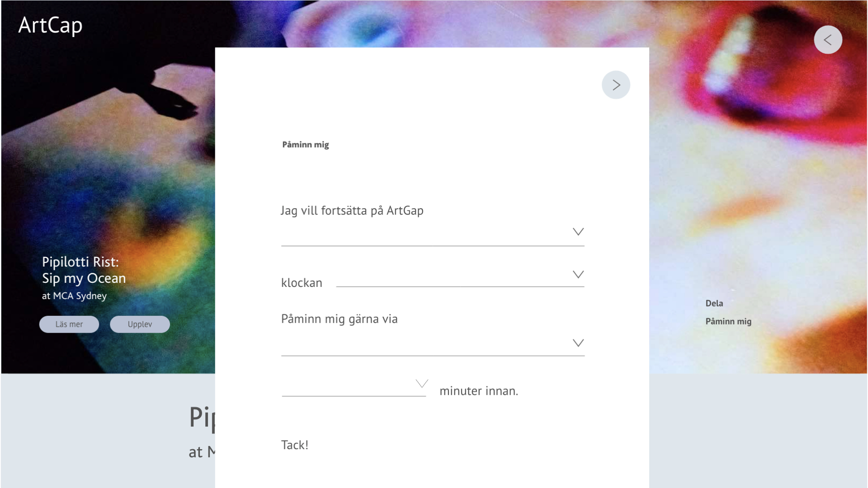This screenshot has width=868, height=488.
Task: Select Dela in the side menu
Action: 714,303
